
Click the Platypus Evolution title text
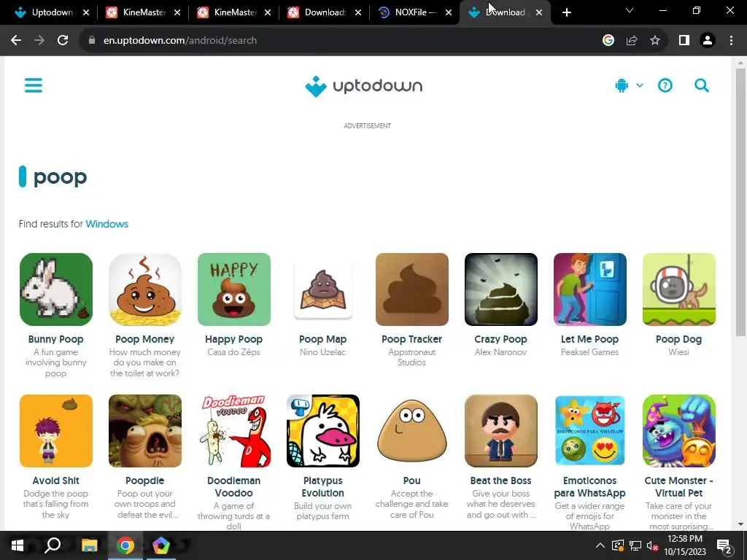pyautogui.click(x=323, y=486)
